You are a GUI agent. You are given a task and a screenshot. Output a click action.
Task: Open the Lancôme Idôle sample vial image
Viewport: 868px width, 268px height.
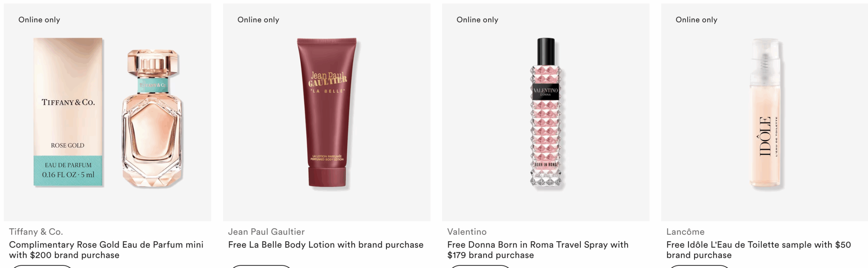coord(765,113)
